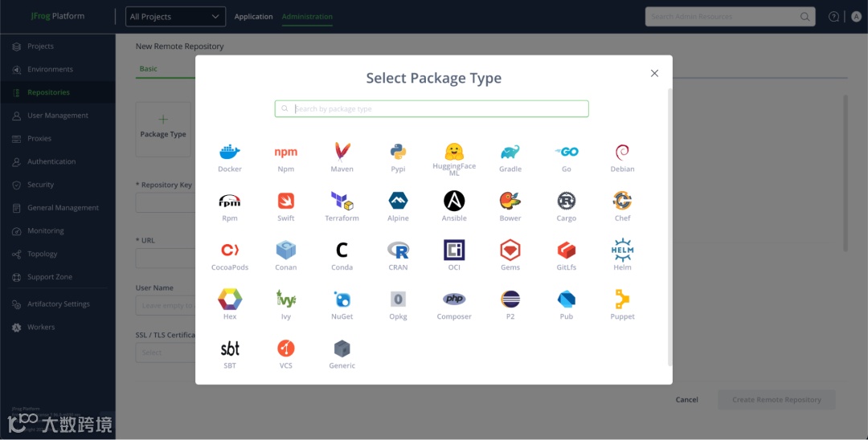868x440 pixels.
Task: Select the Debian package type
Action: pos(622,158)
